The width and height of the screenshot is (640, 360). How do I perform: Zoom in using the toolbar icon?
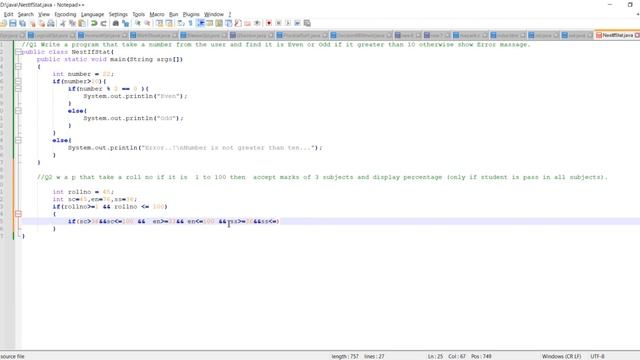coord(138,23)
